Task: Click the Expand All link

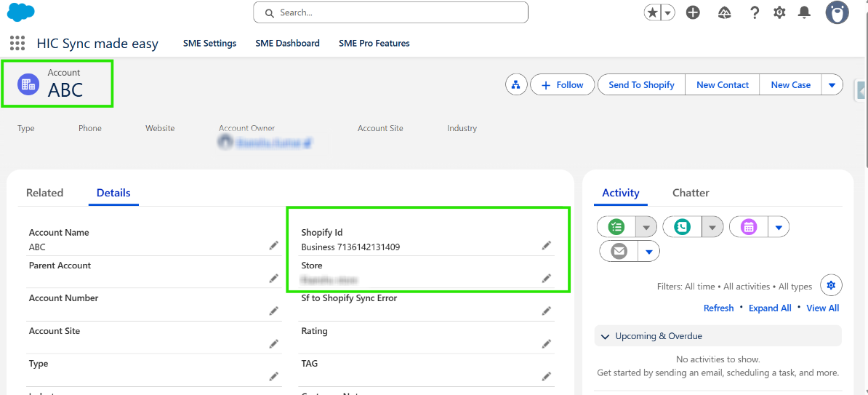Action: [x=770, y=308]
